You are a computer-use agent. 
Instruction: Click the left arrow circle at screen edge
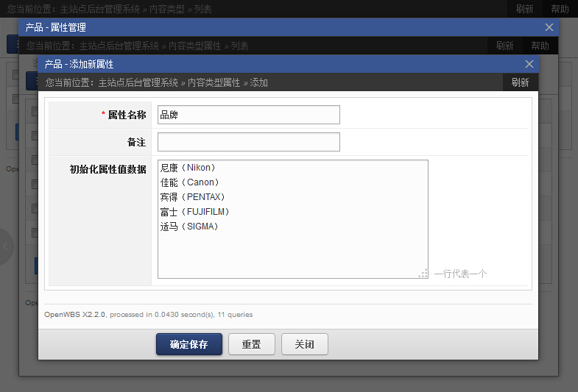(x=6, y=246)
